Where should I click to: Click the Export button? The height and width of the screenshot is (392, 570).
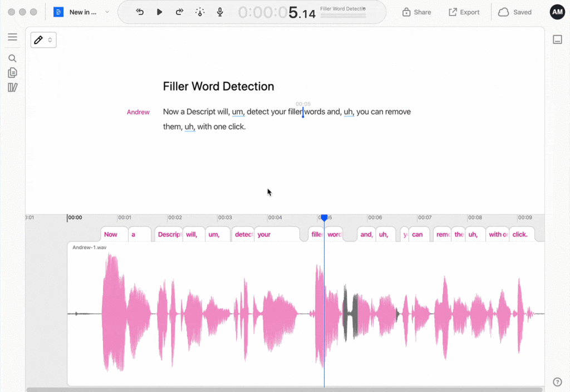pyautogui.click(x=464, y=12)
